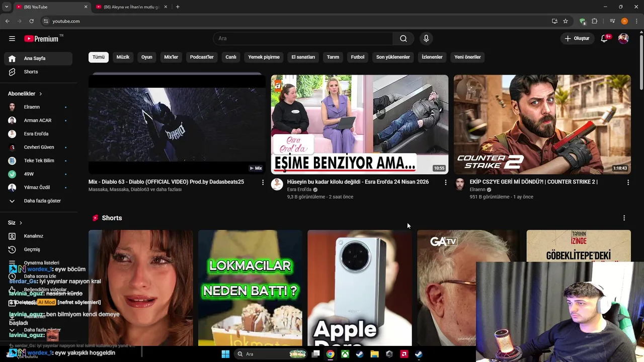The width and height of the screenshot is (644, 362).
Task: Click the browser back arrow
Action: point(7,21)
